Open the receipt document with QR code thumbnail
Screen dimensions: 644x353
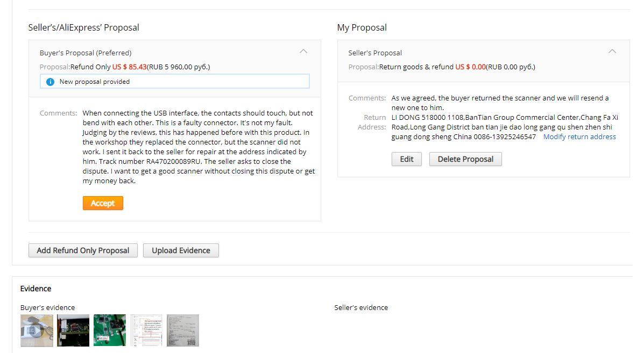pyautogui.click(x=183, y=330)
